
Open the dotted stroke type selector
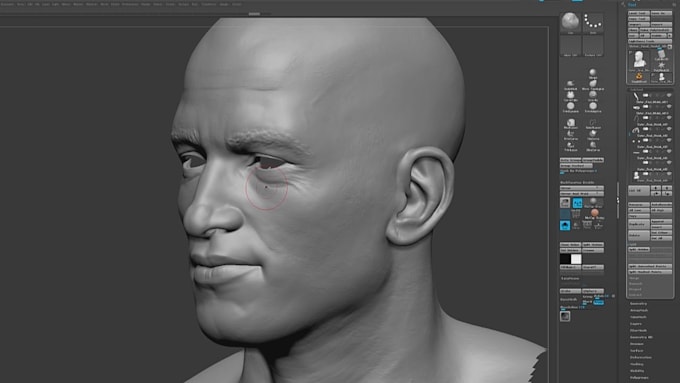(592, 22)
